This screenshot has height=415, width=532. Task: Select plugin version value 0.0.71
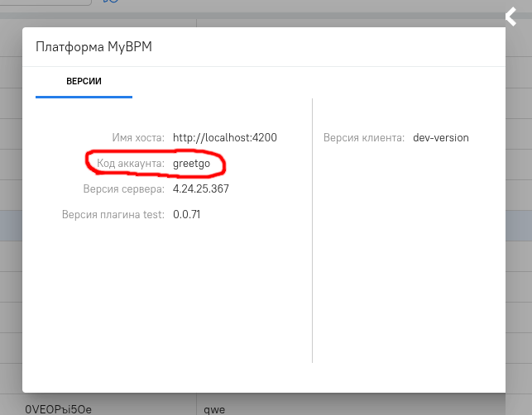point(186,215)
